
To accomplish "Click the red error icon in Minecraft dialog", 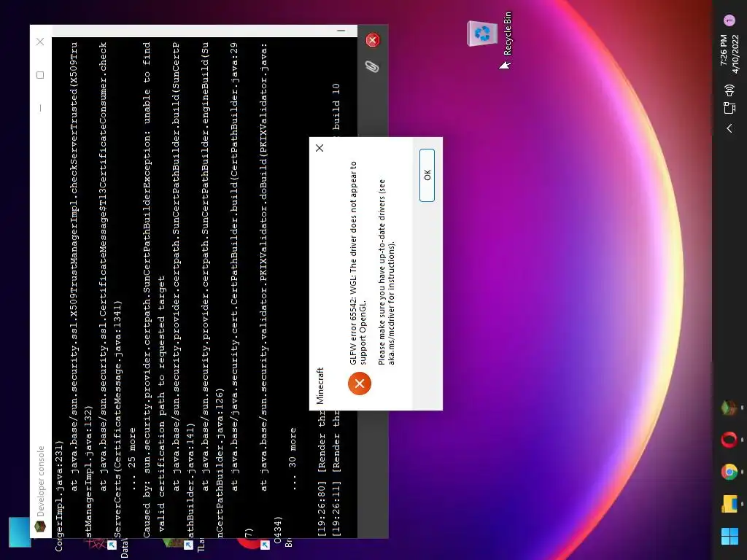I will click(x=360, y=384).
